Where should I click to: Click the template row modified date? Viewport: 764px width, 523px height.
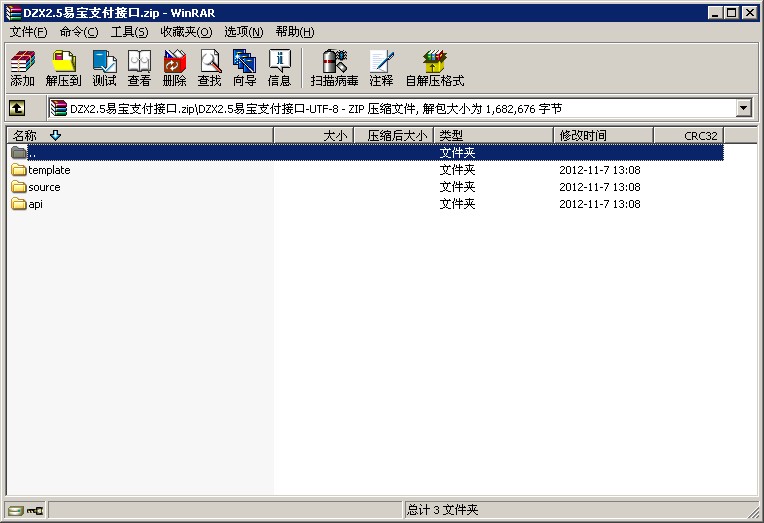pyautogui.click(x=600, y=170)
